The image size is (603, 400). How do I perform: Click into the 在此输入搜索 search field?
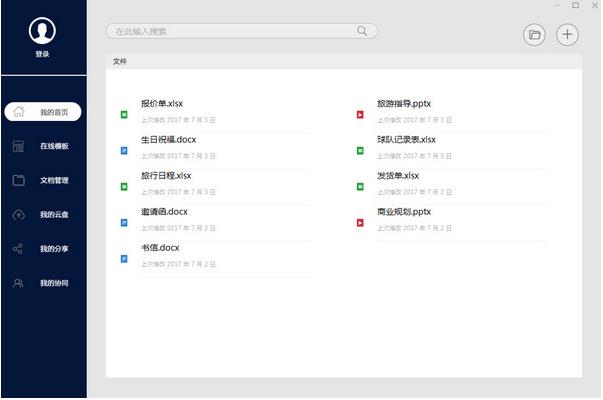tap(230, 31)
